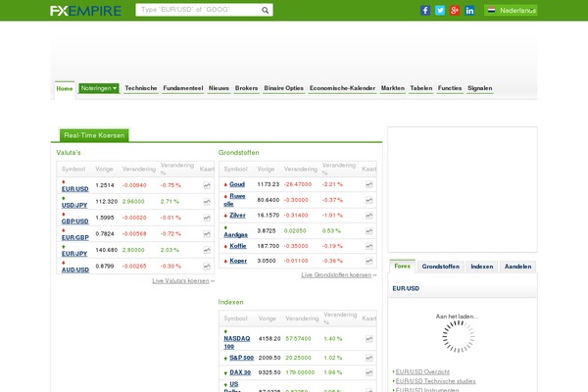Open chart icon for Goud row
Image resolution: width=588 pixels, height=392 pixels.
click(369, 184)
